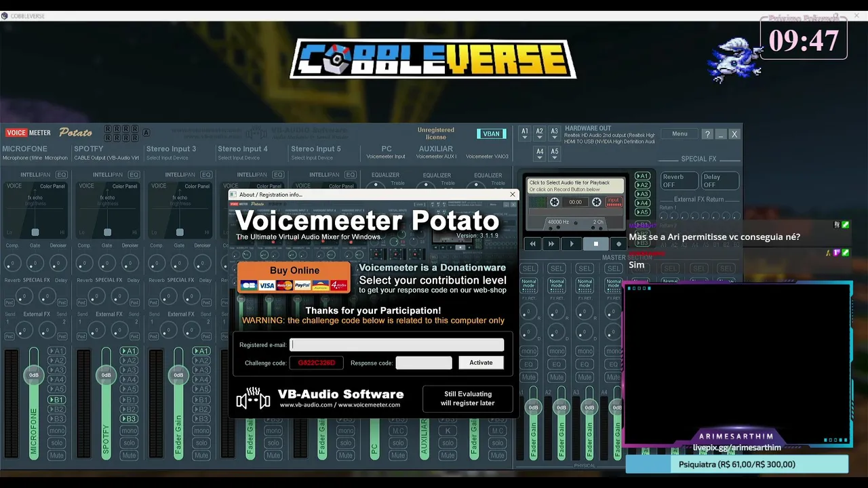
Task: Toggle cassette recorder A3 output
Action: pyautogui.click(x=642, y=194)
